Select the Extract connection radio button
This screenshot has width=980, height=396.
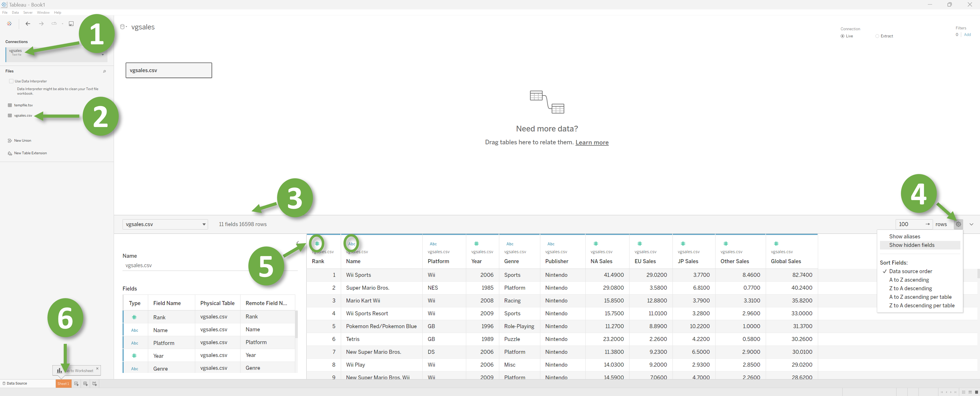[877, 36]
